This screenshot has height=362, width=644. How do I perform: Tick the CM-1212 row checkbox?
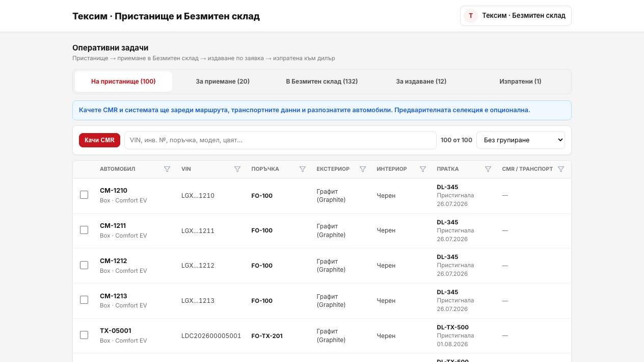tap(84, 265)
